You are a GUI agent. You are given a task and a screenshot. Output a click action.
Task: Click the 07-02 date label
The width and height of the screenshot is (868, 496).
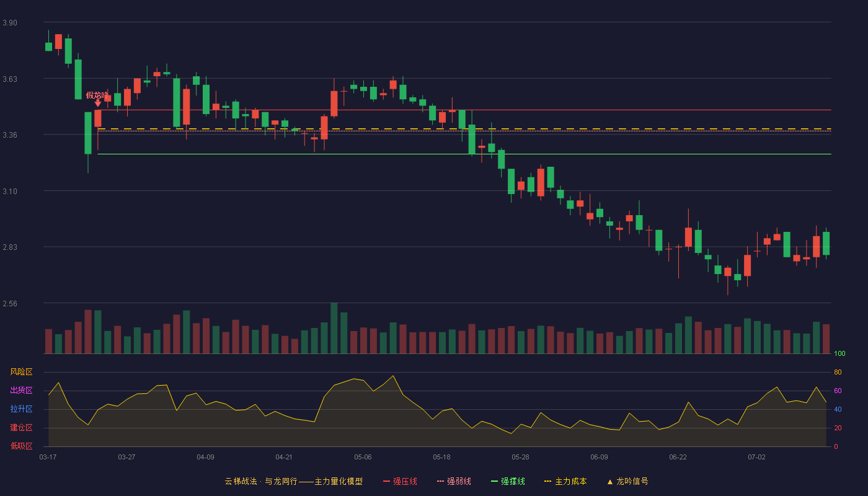tap(756, 457)
